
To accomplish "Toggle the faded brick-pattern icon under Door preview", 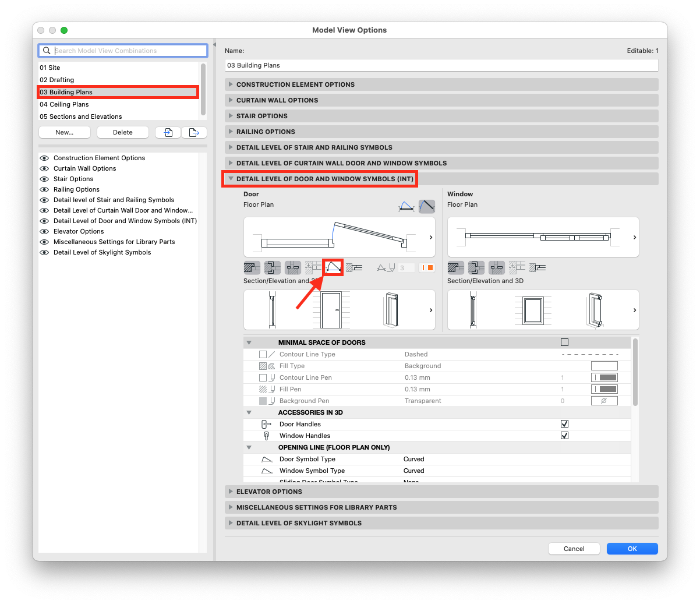I will pos(313,268).
